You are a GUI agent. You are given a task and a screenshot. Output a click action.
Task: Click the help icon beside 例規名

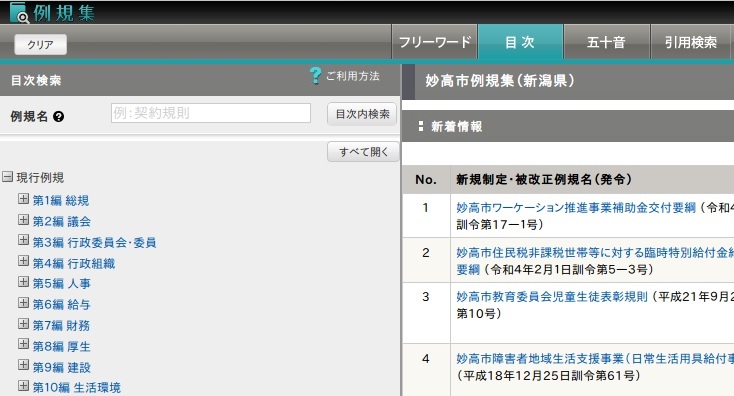coord(59,117)
